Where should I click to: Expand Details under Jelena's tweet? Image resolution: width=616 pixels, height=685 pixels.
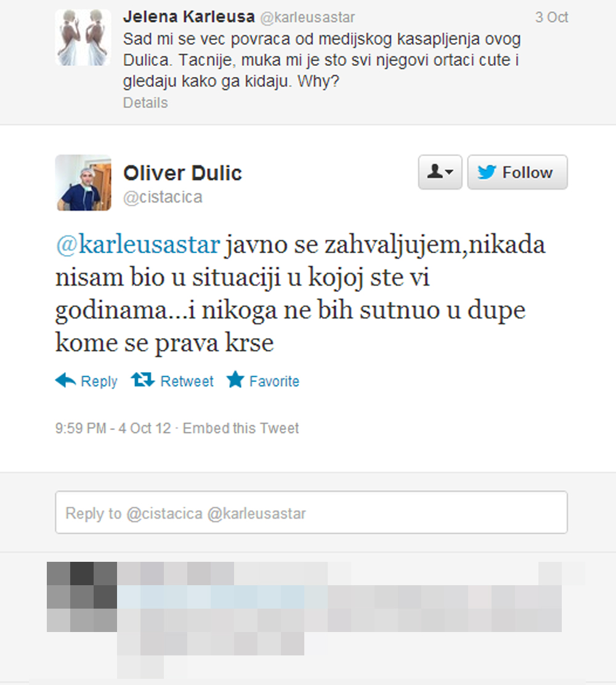pyautogui.click(x=145, y=103)
